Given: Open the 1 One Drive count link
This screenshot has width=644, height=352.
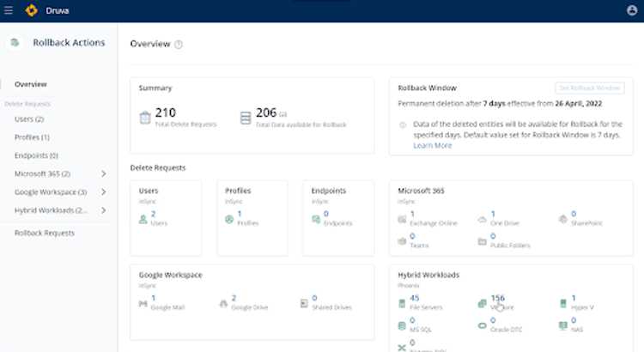Looking at the screenshot, I should pyautogui.click(x=493, y=214).
